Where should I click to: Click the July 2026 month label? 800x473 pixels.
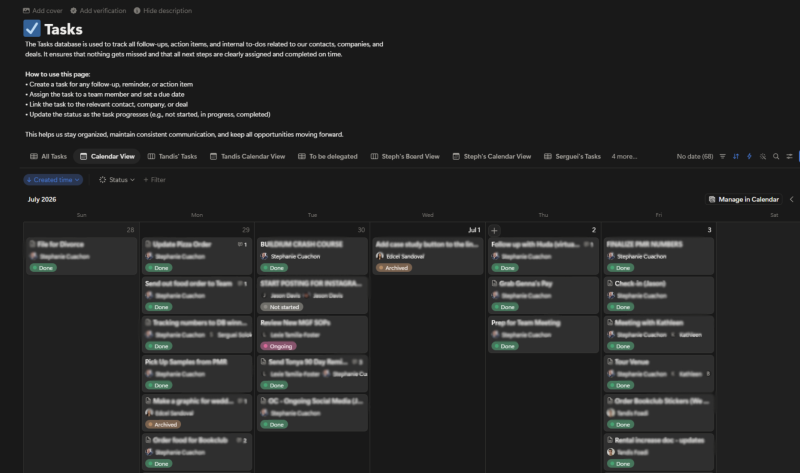[42, 200]
